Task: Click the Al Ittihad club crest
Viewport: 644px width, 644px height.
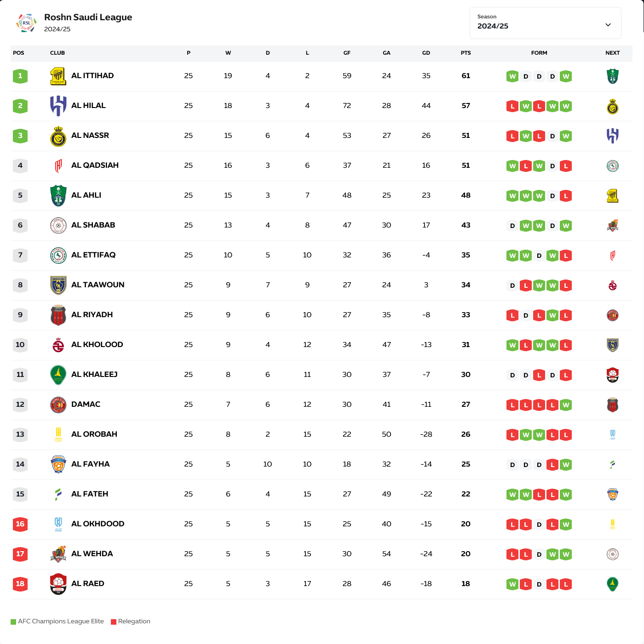Action: click(58, 76)
